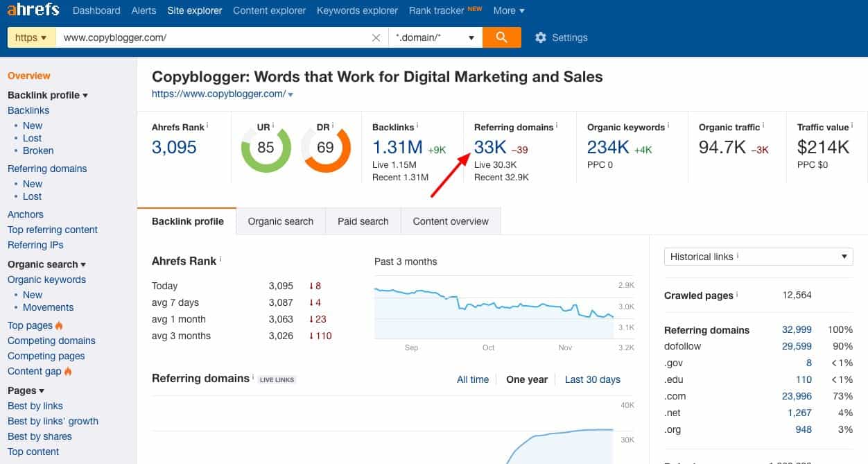Viewport: 868px width, 464px height.
Task: Click the 33K referring domains number
Action: click(490, 147)
